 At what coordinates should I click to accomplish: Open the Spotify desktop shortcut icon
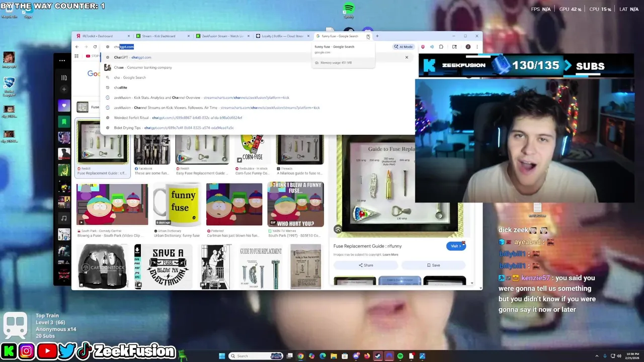pos(349,10)
